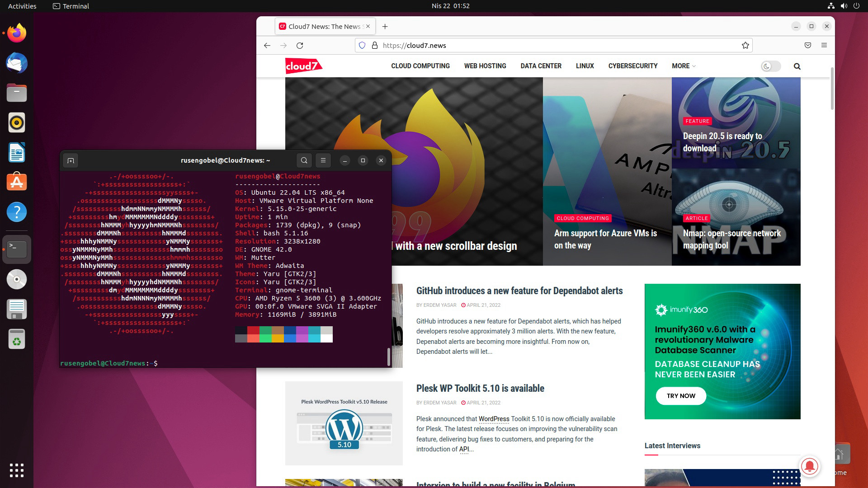Open Deepin 20.5 ready to download story
868x488 pixels.
722,142
